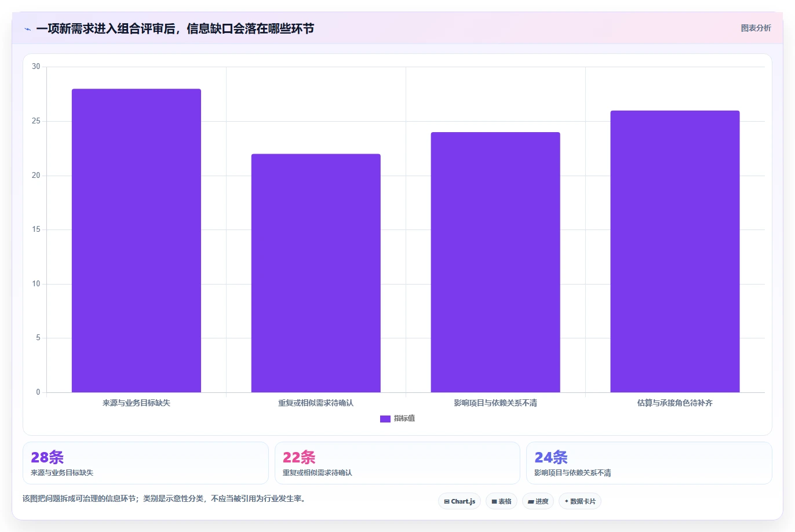Image resolution: width=795 pixels, height=532 pixels.
Task: Click the Chart.js tag chip
Action: pos(460,501)
